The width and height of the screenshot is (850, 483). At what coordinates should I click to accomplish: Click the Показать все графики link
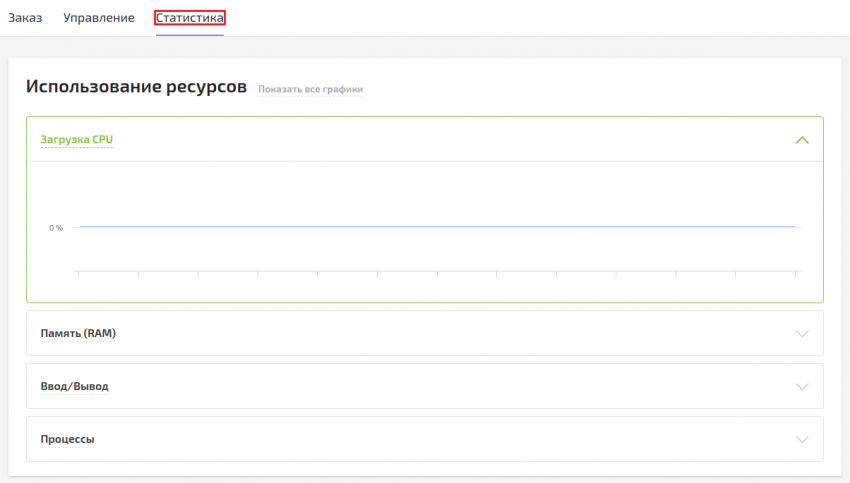[x=310, y=90]
